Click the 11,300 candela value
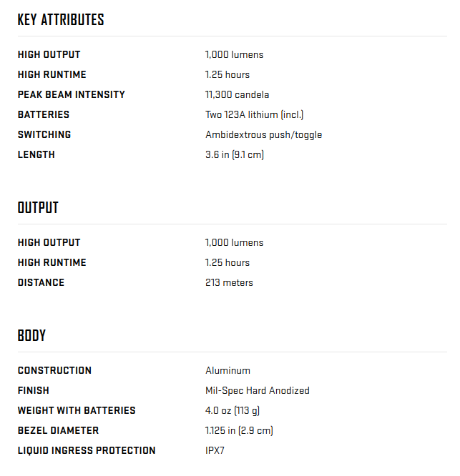The height and width of the screenshot is (476, 460). (237, 95)
